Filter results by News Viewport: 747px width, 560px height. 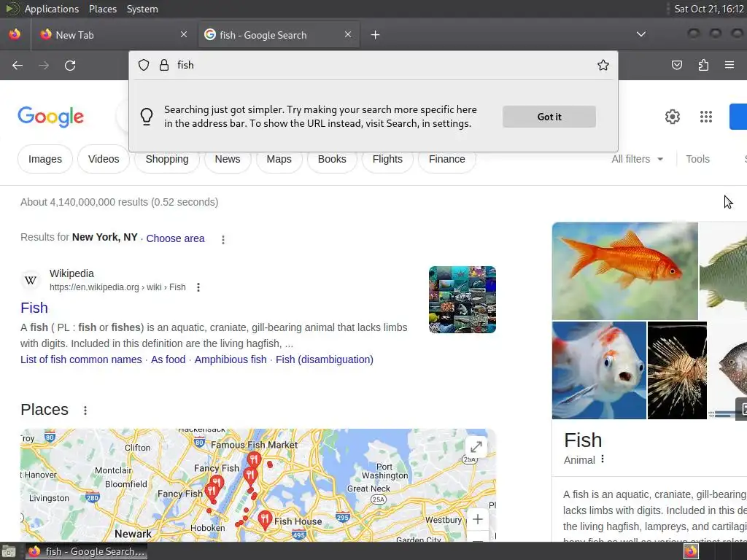pyautogui.click(x=228, y=159)
